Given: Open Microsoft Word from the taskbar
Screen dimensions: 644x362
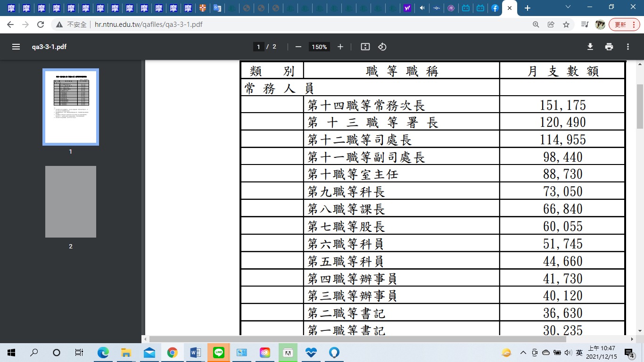Looking at the screenshot, I should coord(195,352).
